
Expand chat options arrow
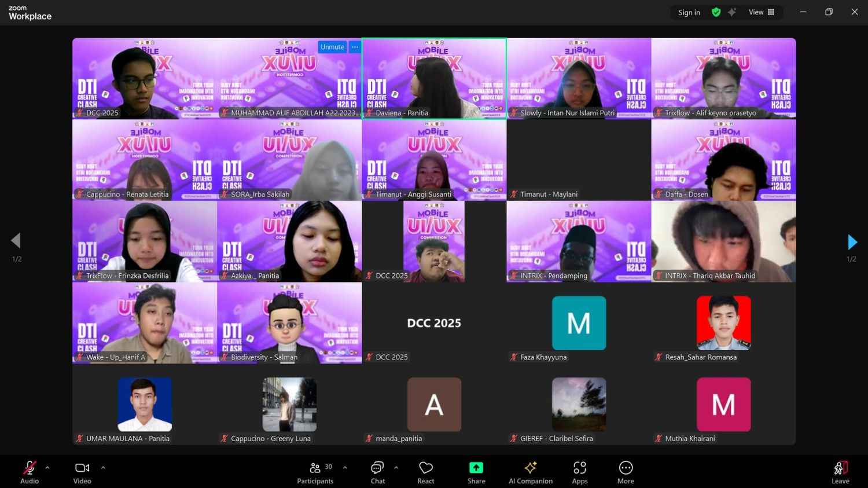coord(396,468)
